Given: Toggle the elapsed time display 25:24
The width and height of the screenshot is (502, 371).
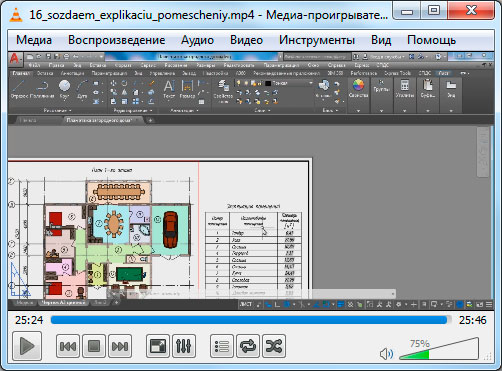Looking at the screenshot, I should click(x=29, y=320).
